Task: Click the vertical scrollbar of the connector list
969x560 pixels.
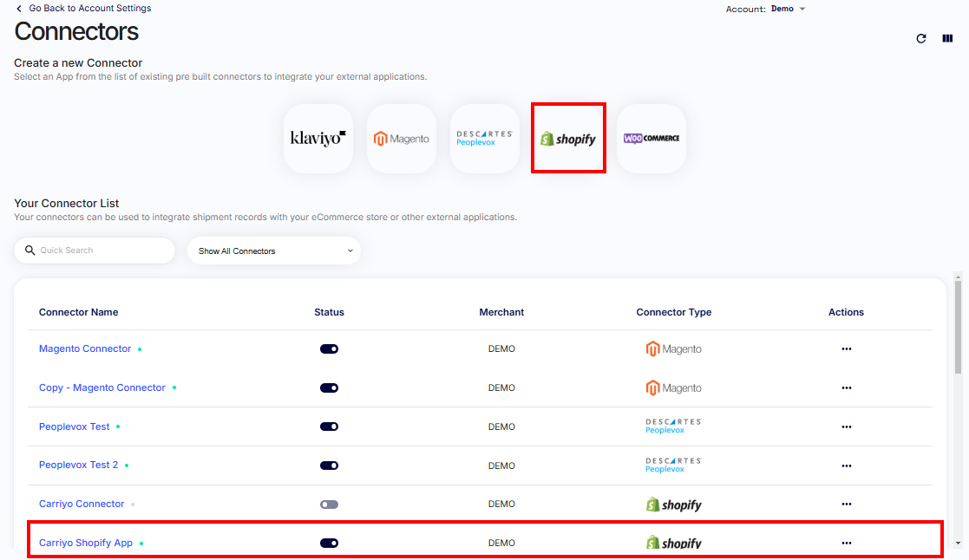Action: (958, 327)
